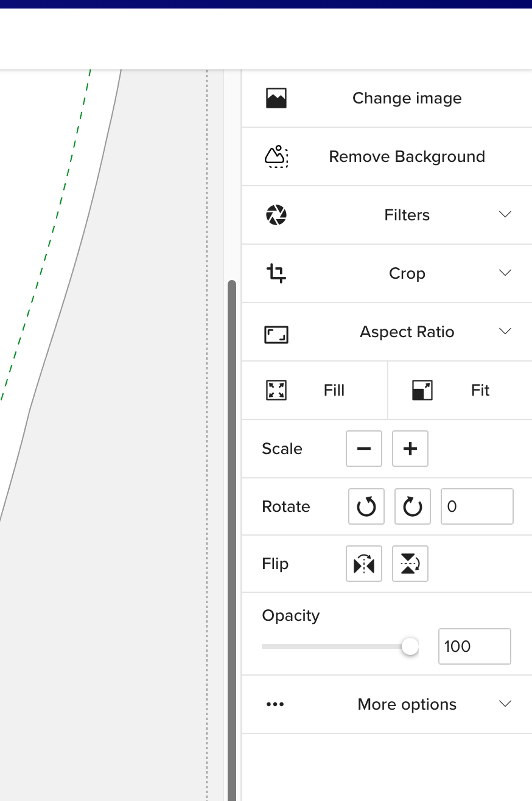Viewport: 532px width, 801px height.
Task: Flip the image vertically
Action: coord(410,564)
